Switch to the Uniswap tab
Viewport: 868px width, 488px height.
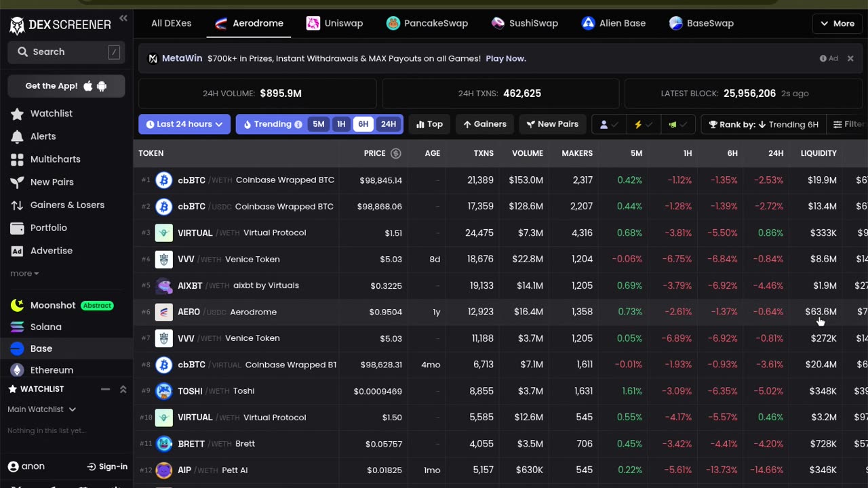[x=334, y=23]
